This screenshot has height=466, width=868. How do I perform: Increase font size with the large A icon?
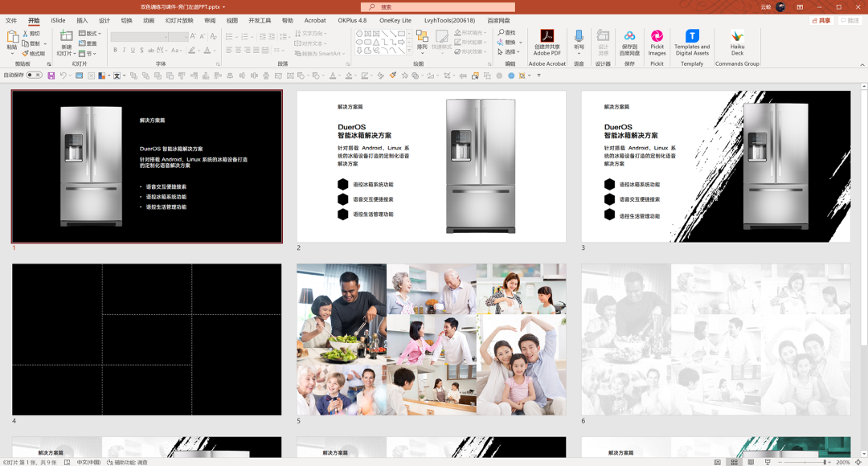tap(193, 36)
